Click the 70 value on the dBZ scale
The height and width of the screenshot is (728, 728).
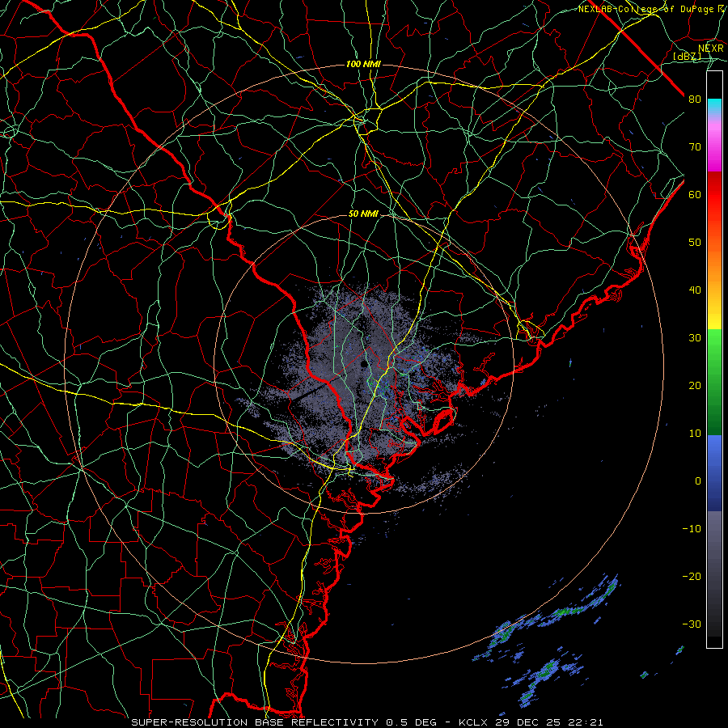click(x=695, y=146)
